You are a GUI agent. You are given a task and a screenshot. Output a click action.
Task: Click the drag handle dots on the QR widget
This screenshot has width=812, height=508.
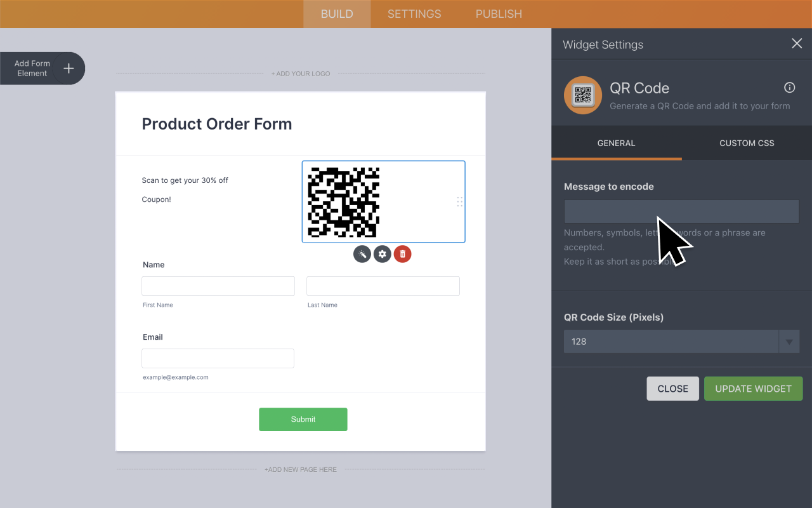459,201
